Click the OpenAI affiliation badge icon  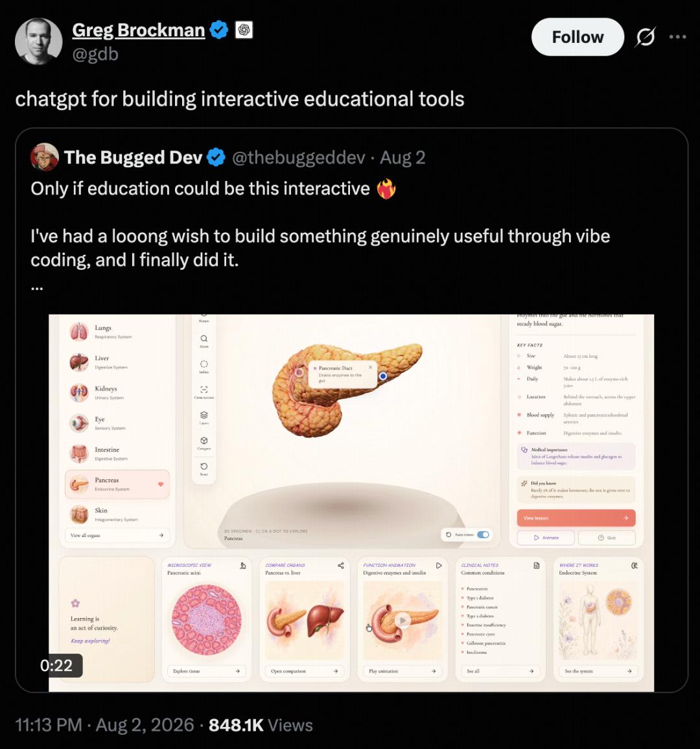point(244,30)
